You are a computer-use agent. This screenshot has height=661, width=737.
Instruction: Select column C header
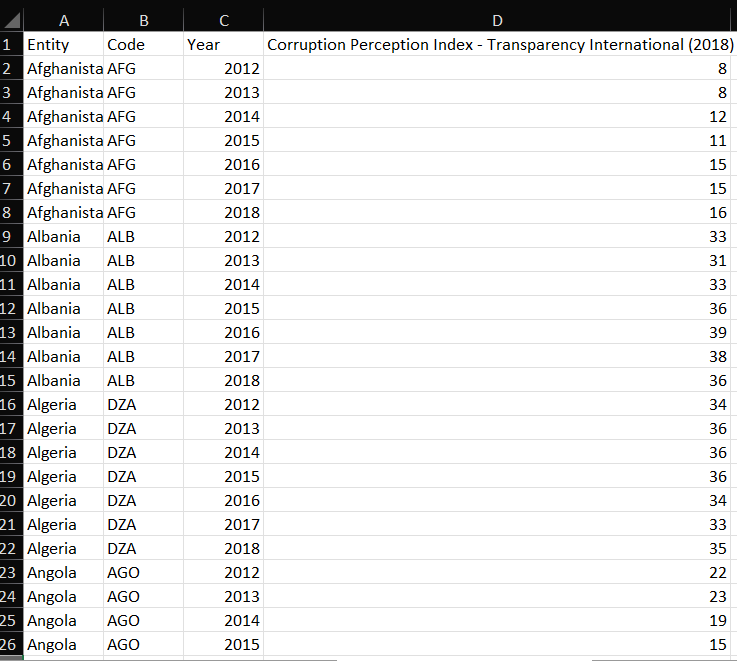tap(223, 20)
